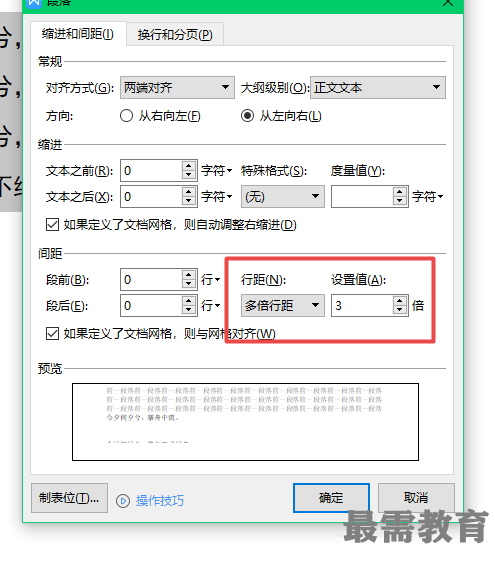Open the 对齐方式 dropdown showing 两端对齐
Image resolution: width=495 pixels, height=566 pixels.
click(x=177, y=87)
